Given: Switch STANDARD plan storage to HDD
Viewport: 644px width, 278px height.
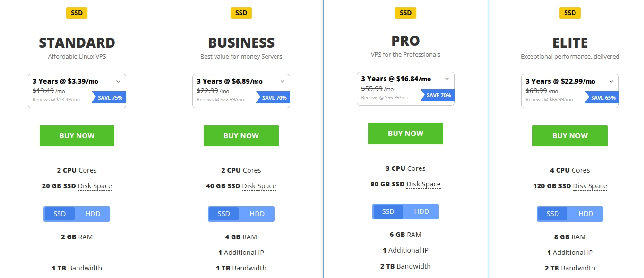Looking at the screenshot, I should [93, 214].
